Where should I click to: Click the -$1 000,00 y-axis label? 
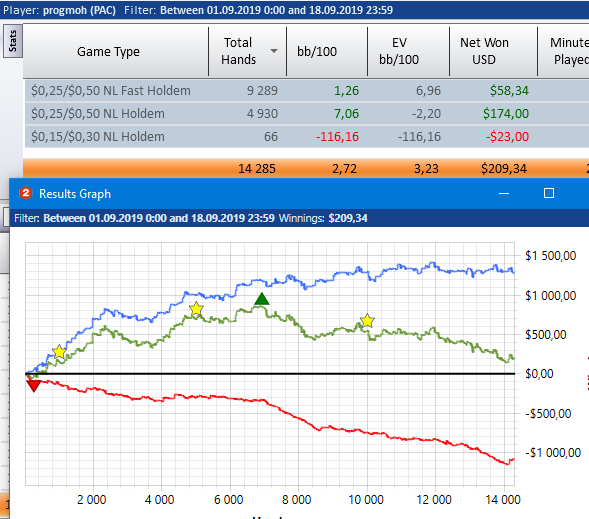(553, 453)
